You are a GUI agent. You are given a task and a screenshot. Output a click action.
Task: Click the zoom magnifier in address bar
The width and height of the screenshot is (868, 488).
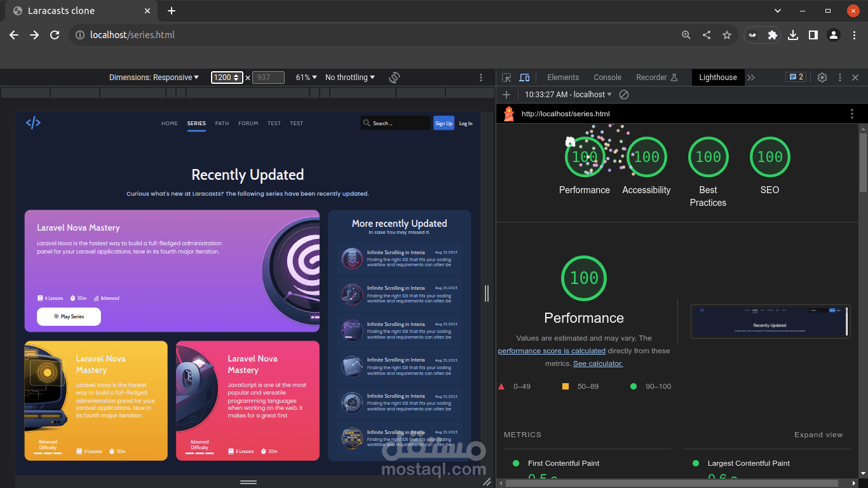[x=686, y=35]
